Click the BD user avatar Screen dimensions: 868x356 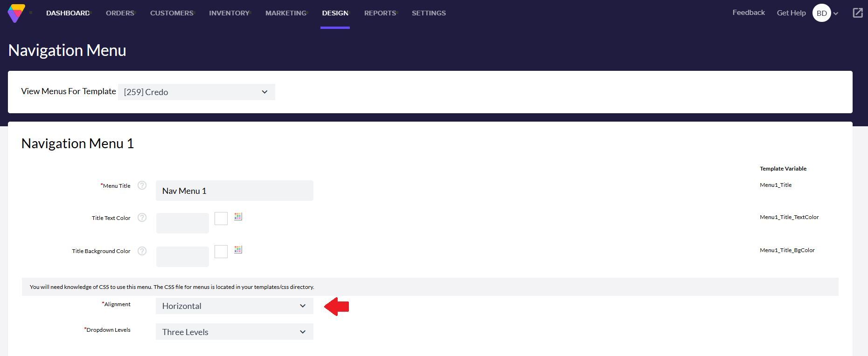[x=821, y=13]
